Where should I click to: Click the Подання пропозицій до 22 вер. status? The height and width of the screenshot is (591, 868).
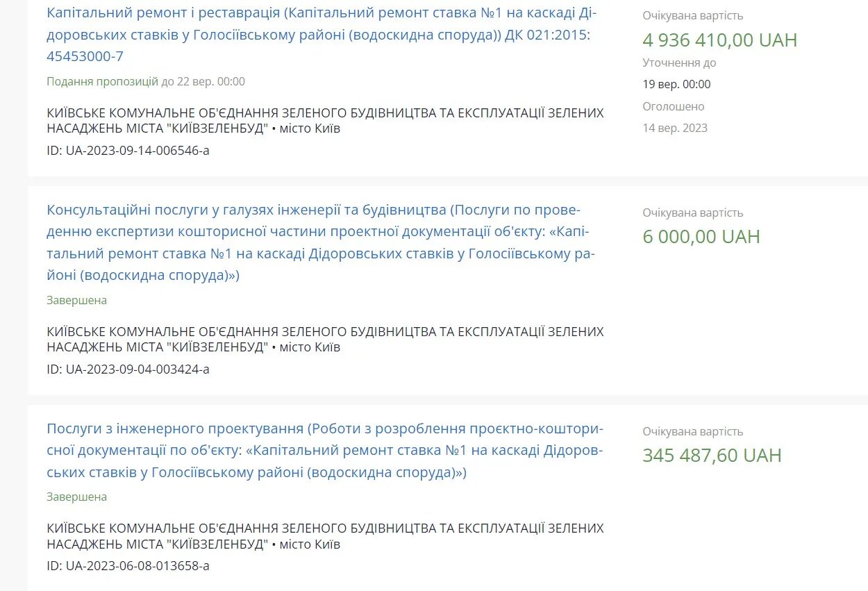pyautogui.click(x=145, y=81)
